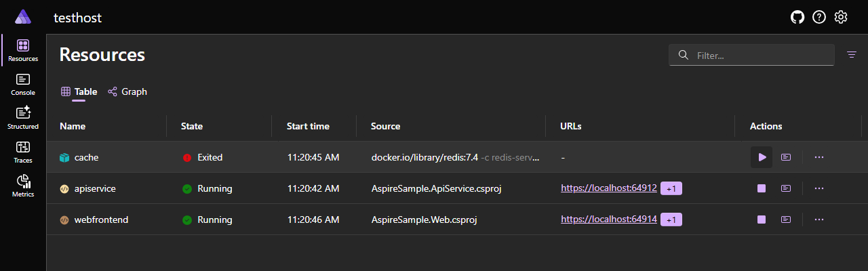Viewport: 868px width, 271px height.
Task: Switch to the Table view tab
Action: (x=79, y=91)
